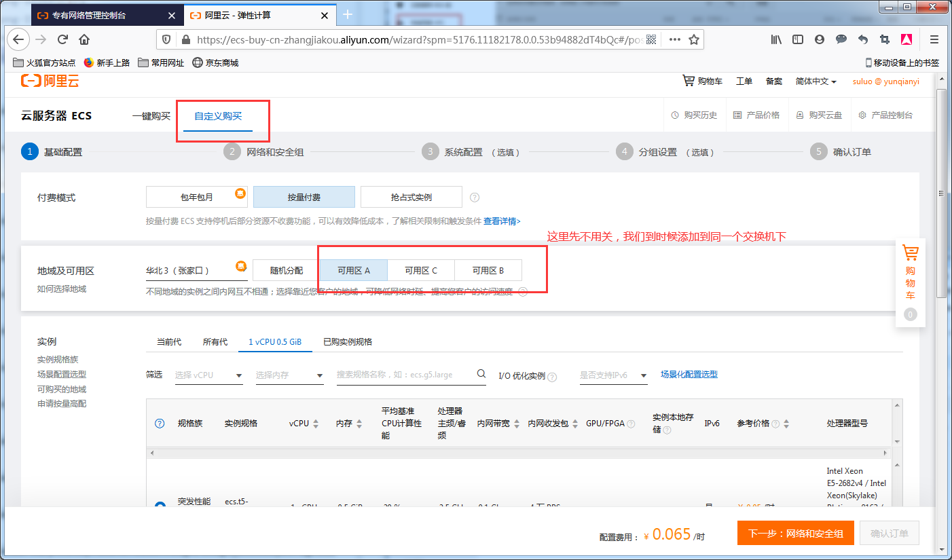Click help icon next to 抢占式实例
The width and height of the screenshot is (952, 560).
click(x=475, y=198)
